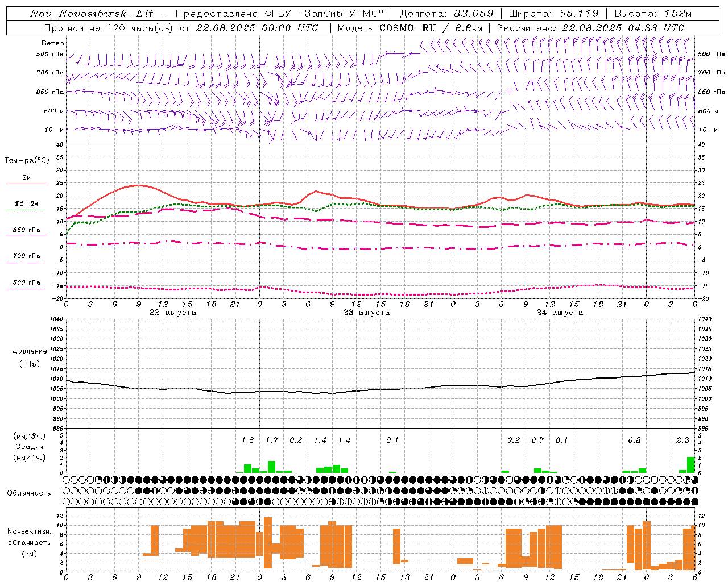Click the longitude value Долгота: 83.059
The height and width of the screenshot is (582, 728).
click(x=446, y=14)
